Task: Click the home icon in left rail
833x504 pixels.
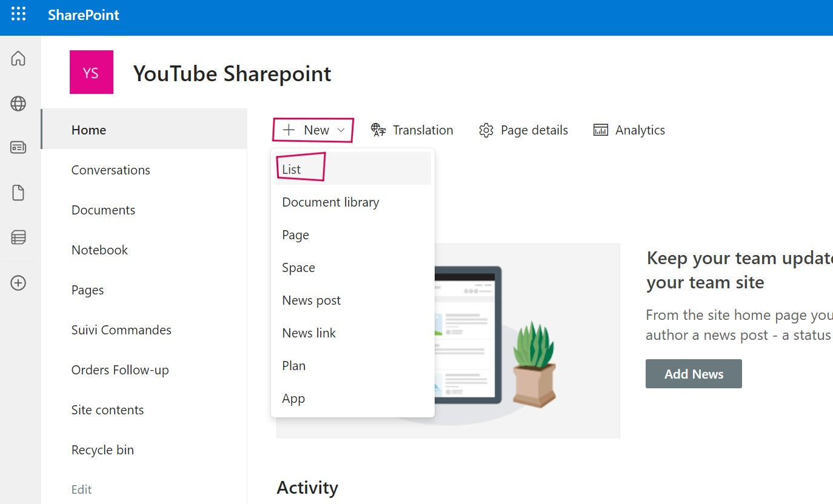Action: tap(18, 59)
